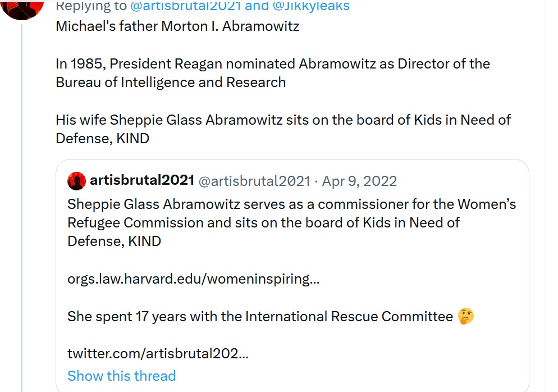This screenshot has width=558, height=392.
Task: Click the "She spent 17 years" sentence
Action: click(x=260, y=316)
